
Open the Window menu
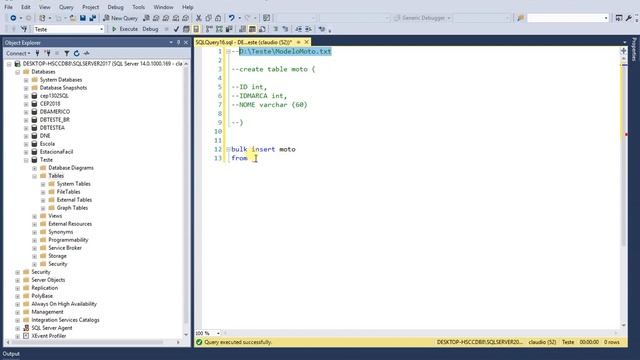(163, 7)
